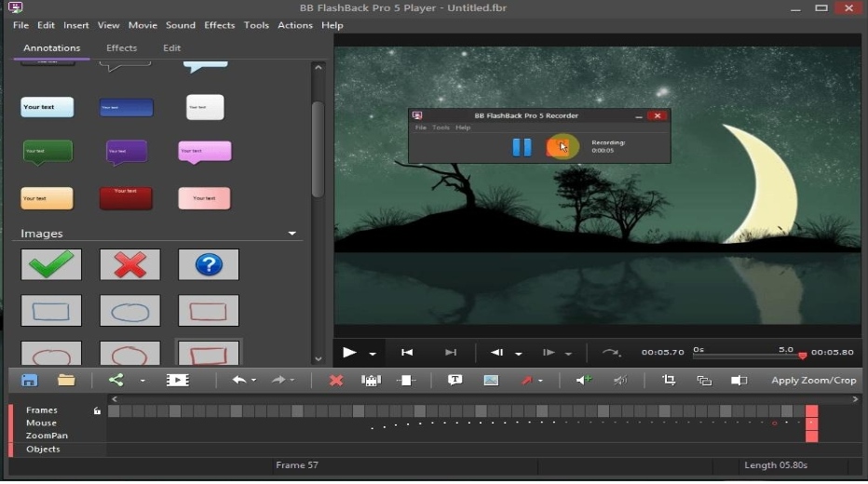The width and height of the screenshot is (868, 484).
Task: Jump to end of movie
Action: click(451, 353)
